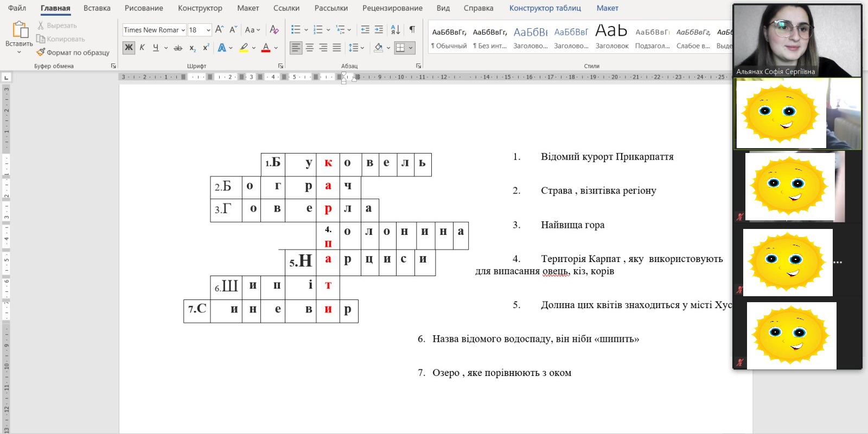Screen dimensions: 868x434
Task: Click the crossword cell labeled 7.С
Action: (x=197, y=311)
